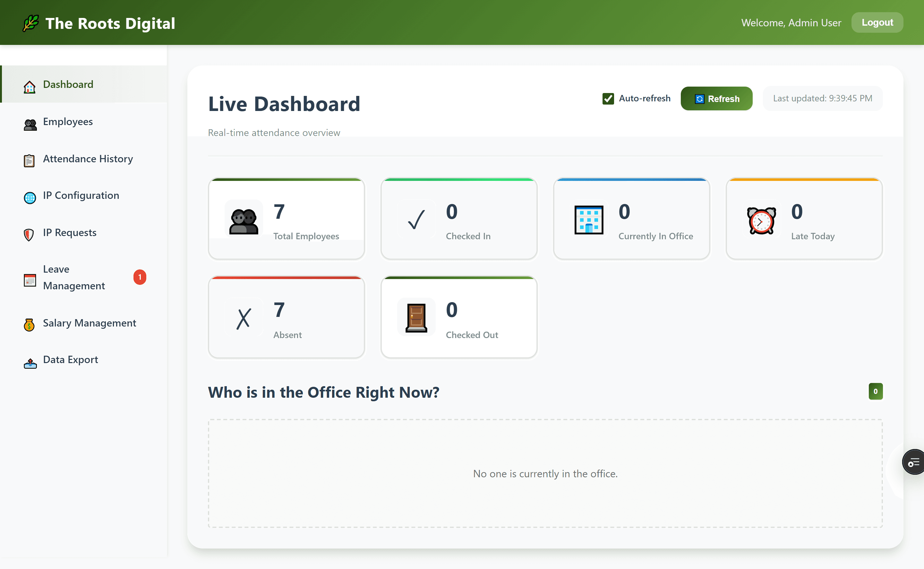Click the Absent X mark icon

[244, 319]
